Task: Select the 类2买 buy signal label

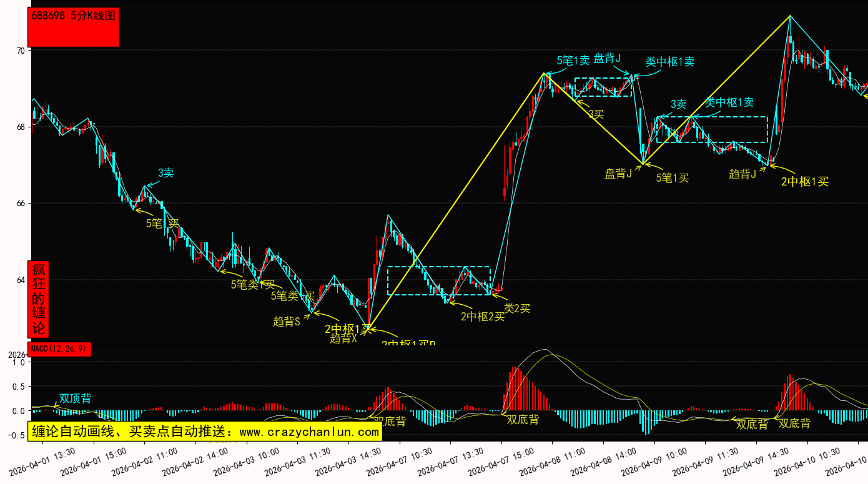Action: (517, 308)
